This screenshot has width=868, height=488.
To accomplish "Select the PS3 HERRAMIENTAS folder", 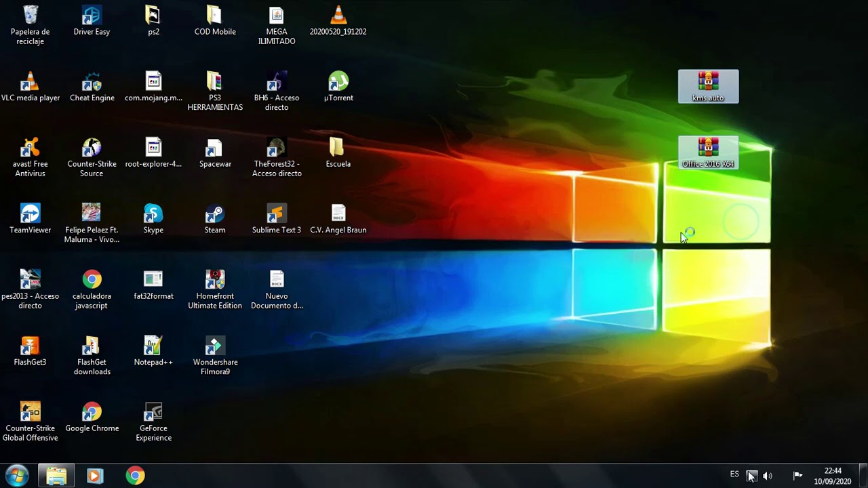I will pyautogui.click(x=215, y=91).
